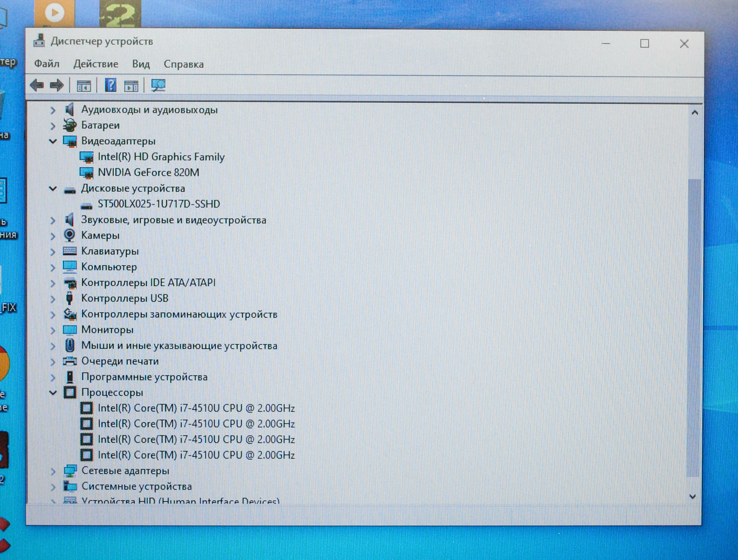Collapse the Видеоадаптеры category
Image resolution: width=738 pixels, height=560 pixels.
[53, 141]
